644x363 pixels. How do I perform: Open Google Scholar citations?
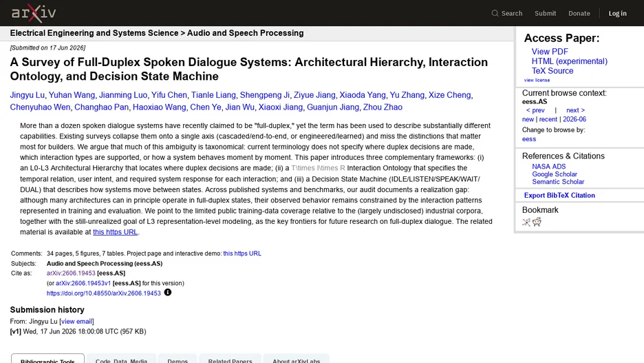click(555, 174)
